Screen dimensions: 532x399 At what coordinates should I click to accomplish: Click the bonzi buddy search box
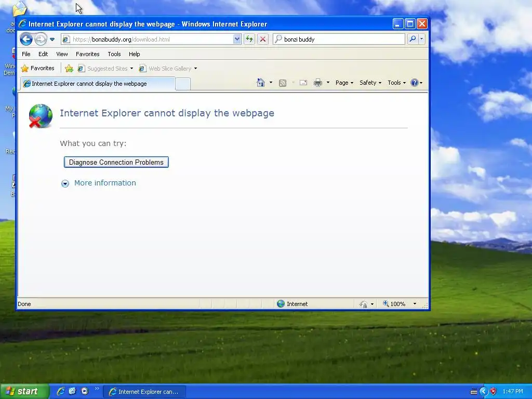pos(339,39)
